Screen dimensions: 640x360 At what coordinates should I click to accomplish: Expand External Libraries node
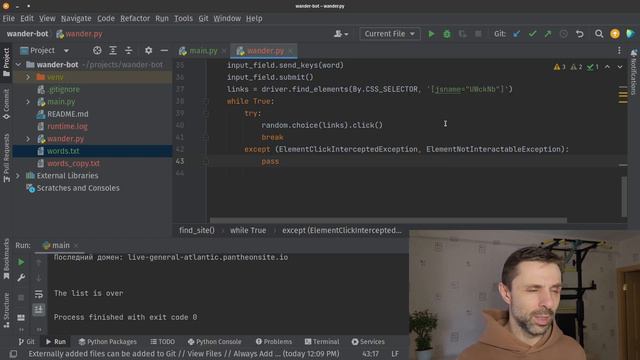18,176
